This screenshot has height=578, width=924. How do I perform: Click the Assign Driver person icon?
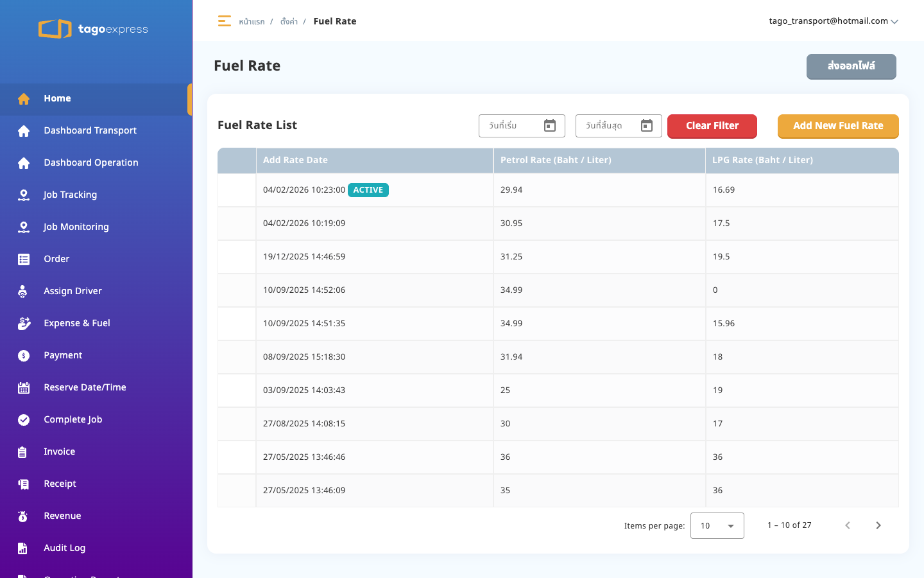23,292
